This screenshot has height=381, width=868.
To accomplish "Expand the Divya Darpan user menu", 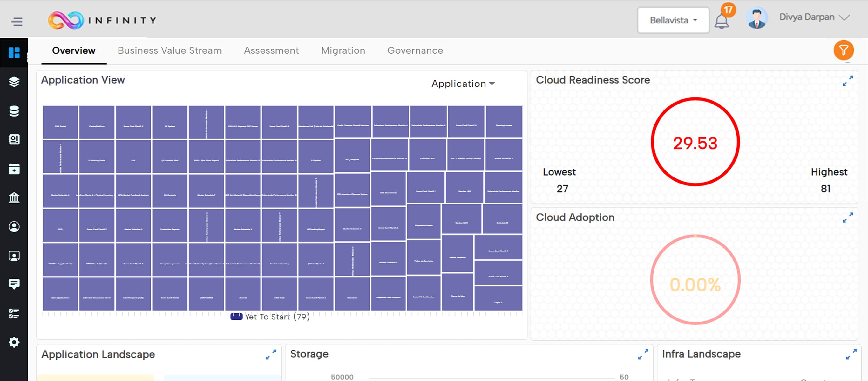I will [x=814, y=17].
